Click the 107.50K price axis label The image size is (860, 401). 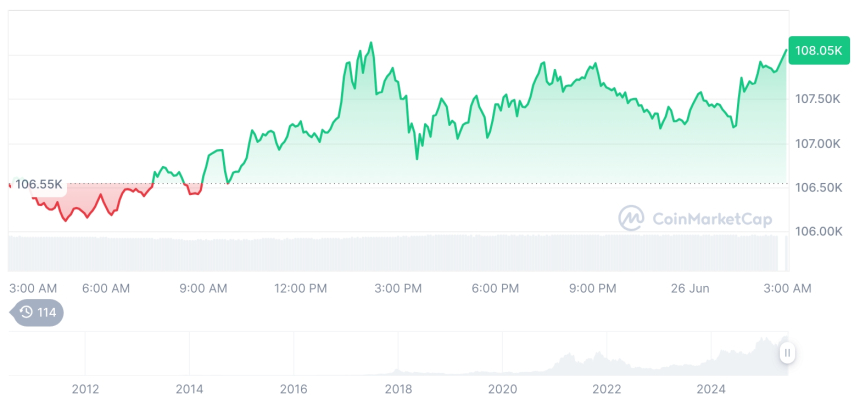818,99
